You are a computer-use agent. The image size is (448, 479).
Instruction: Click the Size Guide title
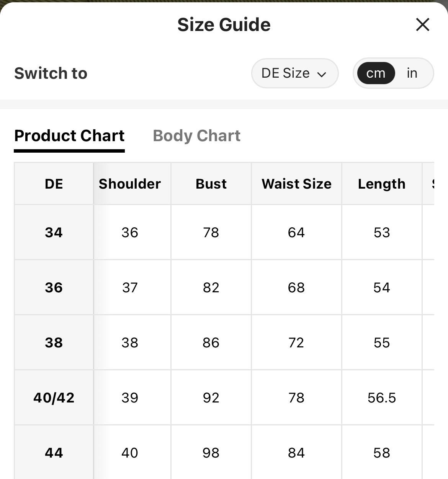224,25
